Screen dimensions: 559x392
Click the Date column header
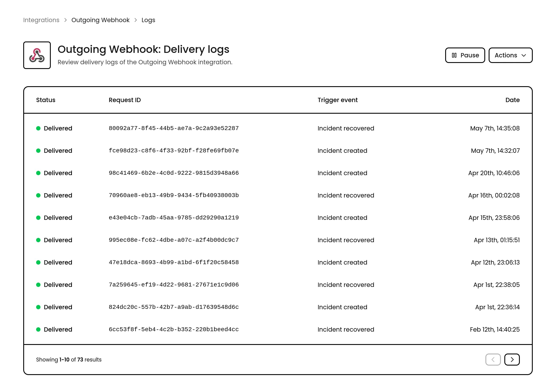point(512,100)
